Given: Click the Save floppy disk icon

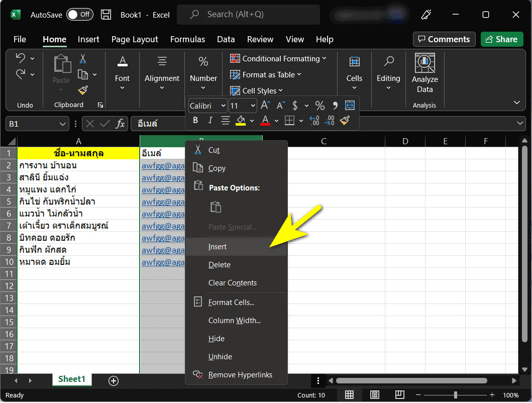Looking at the screenshot, I should click(x=106, y=15).
